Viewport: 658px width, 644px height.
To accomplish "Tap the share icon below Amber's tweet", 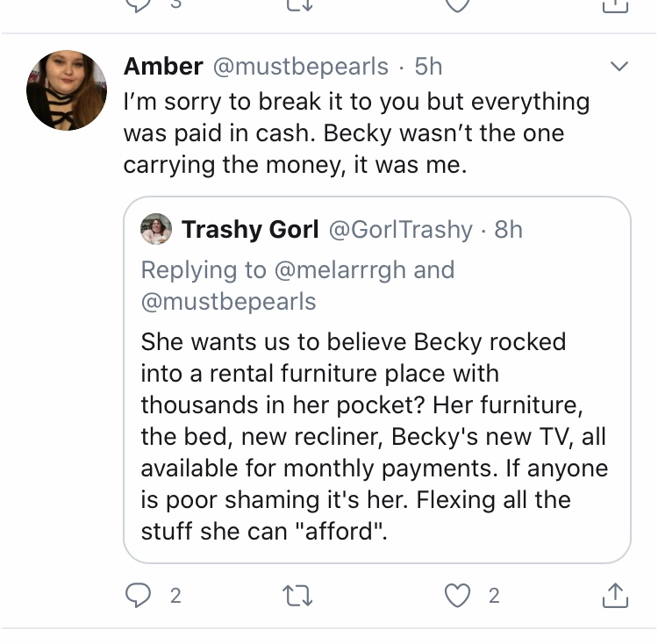I will 615,595.
